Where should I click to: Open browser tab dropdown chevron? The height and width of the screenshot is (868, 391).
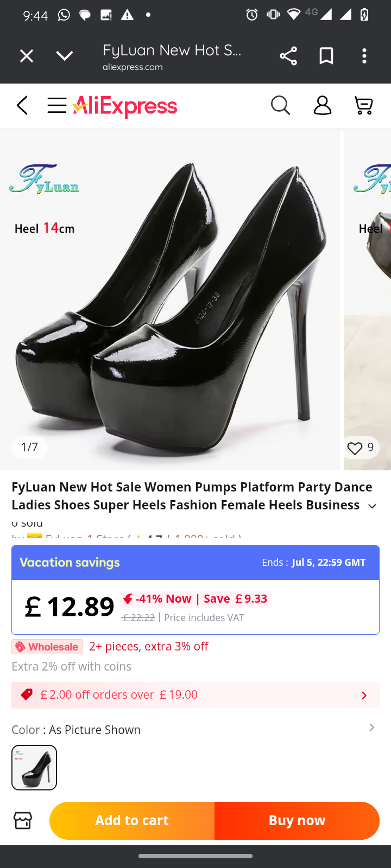(x=65, y=56)
